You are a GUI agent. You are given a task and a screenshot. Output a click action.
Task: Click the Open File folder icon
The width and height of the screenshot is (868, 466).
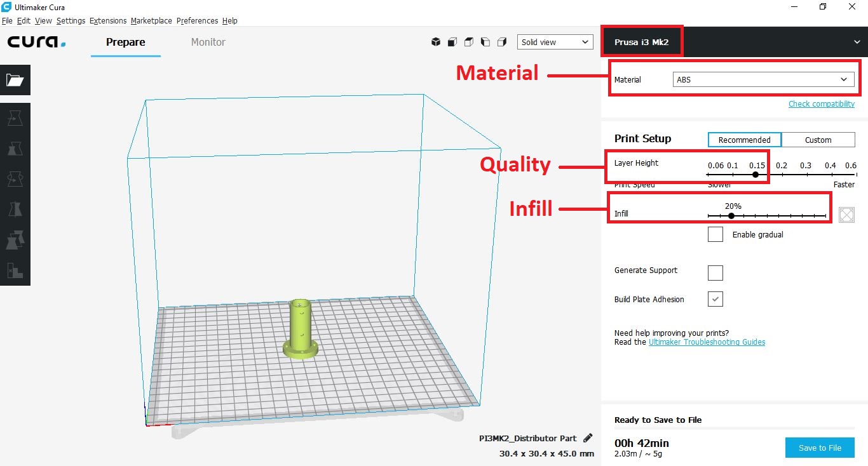(15, 80)
